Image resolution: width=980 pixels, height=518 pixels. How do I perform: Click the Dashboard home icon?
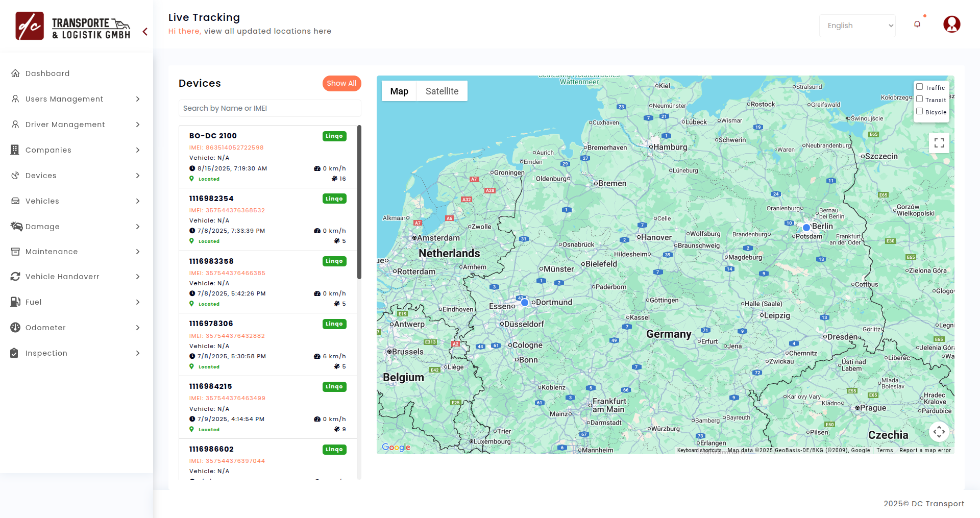(x=15, y=73)
